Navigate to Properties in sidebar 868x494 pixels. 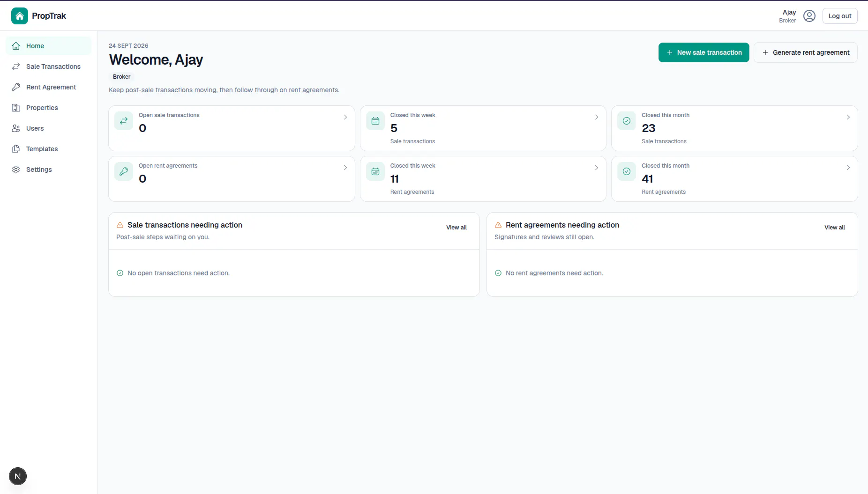48,108
